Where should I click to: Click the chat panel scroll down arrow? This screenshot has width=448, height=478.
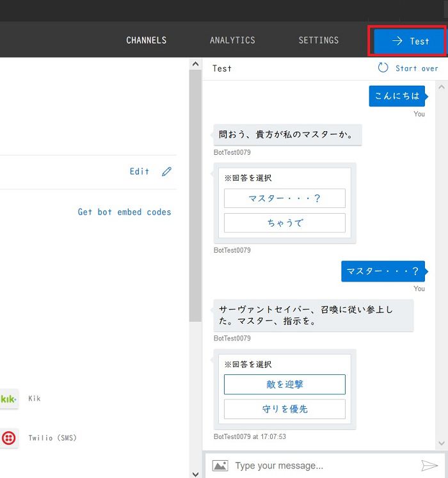442,443
